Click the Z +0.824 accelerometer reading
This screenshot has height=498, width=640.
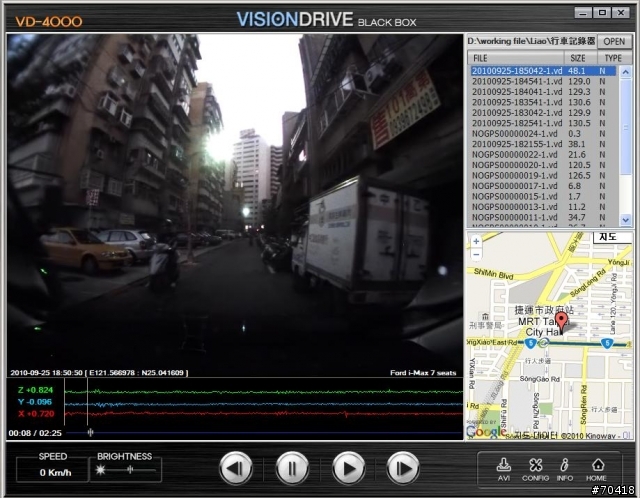tap(35, 390)
